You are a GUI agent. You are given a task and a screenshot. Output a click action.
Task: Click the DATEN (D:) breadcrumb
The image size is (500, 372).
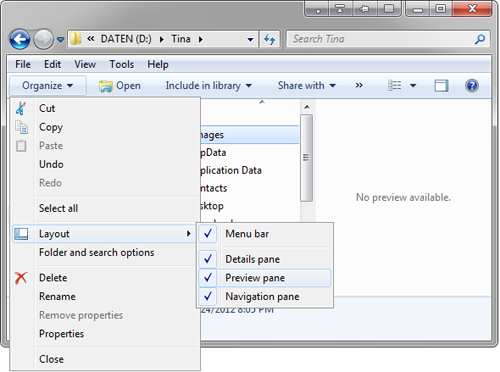(126, 39)
